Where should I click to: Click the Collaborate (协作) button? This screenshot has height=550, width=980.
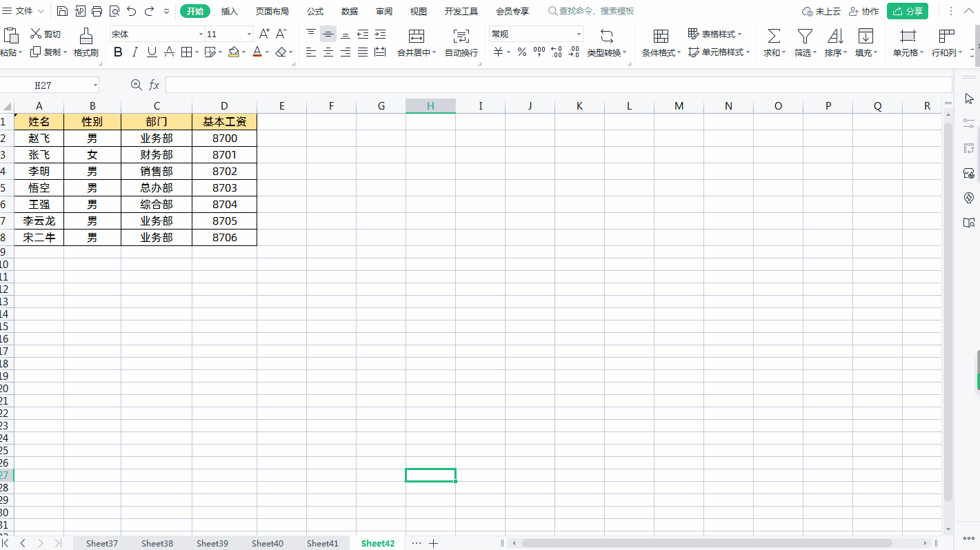863,11
